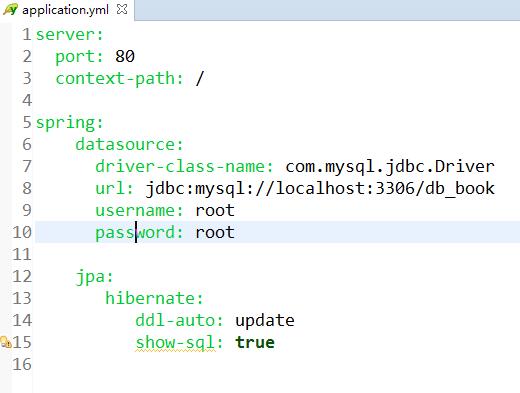Click the 'datasource:' key

click(130, 144)
